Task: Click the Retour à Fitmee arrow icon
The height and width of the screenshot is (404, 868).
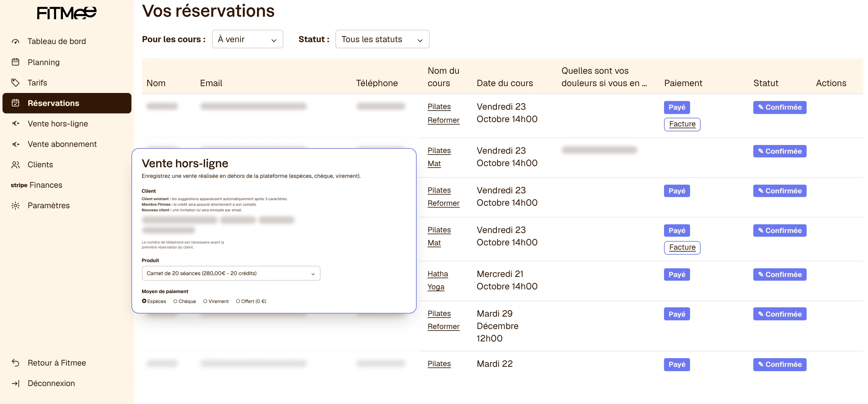Action: pyautogui.click(x=15, y=362)
